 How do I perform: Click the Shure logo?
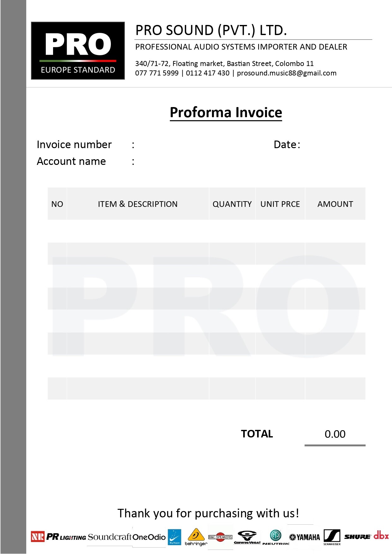pos(357,537)
